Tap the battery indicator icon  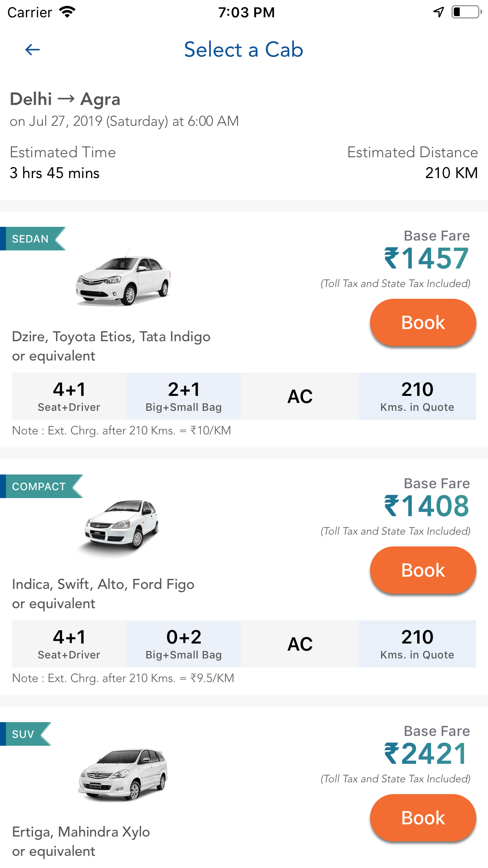click(466, 12)
